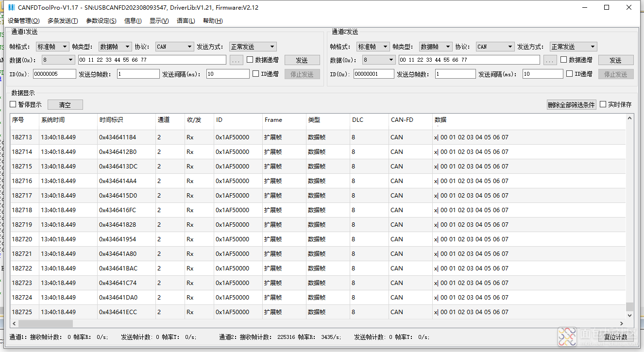Click channel 2 发送 button

click(616, 60)
